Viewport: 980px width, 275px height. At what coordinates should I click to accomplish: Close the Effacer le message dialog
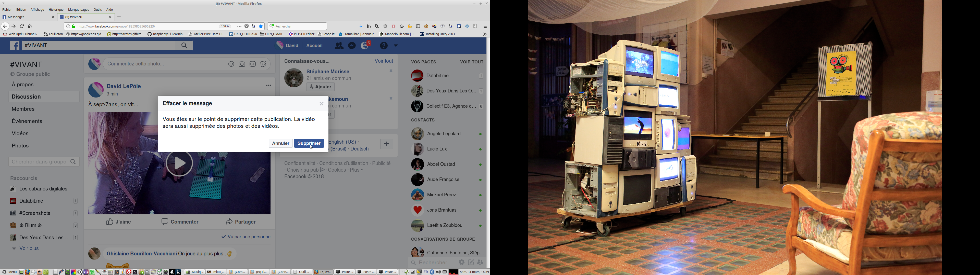point(322,104)
